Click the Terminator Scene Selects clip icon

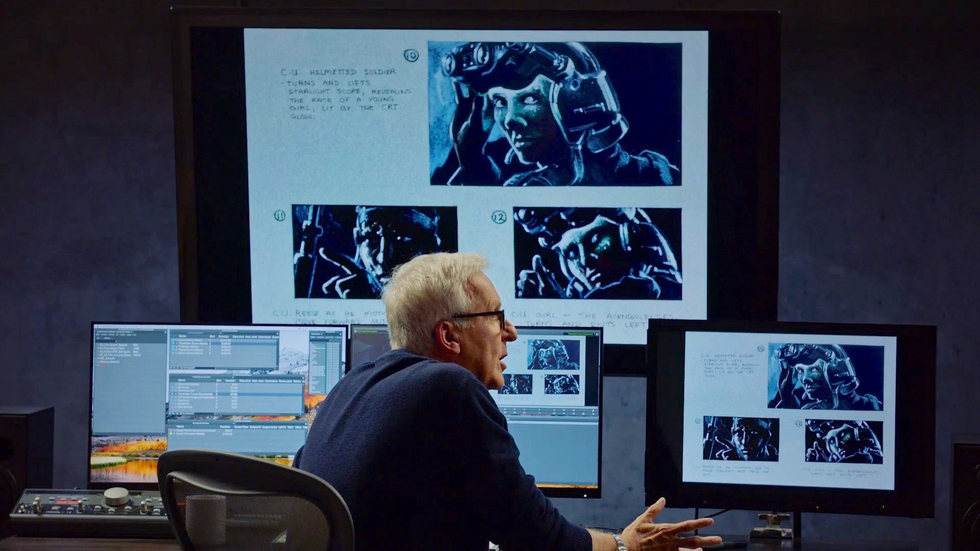click(177, 343)
